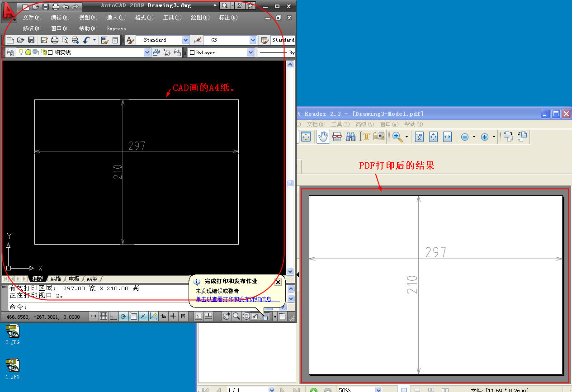Open the Standard text style dropdown
Viewport: 572px width, 392px height.
tap(185, 40)
